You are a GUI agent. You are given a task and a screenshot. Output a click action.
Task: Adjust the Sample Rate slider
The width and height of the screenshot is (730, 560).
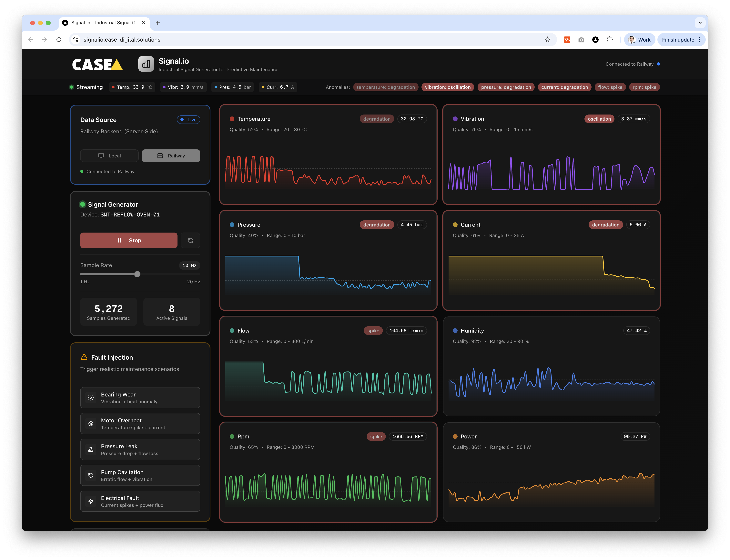[137, 274]
